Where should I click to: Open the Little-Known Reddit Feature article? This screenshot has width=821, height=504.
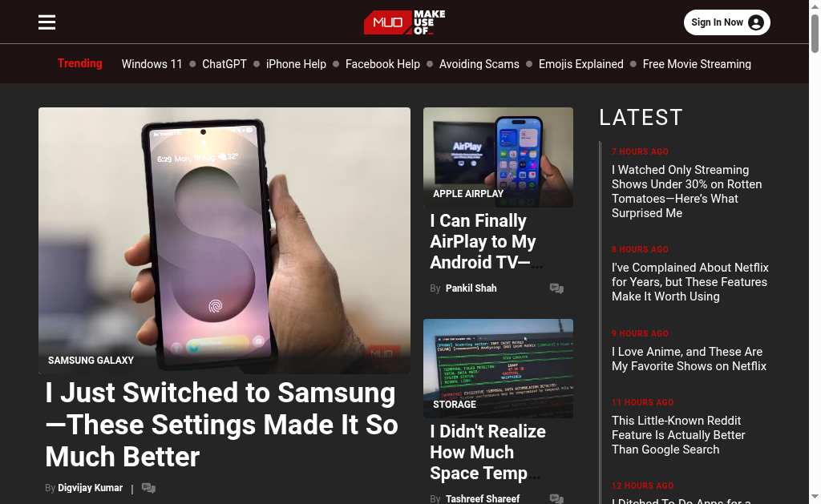point(678,435)
